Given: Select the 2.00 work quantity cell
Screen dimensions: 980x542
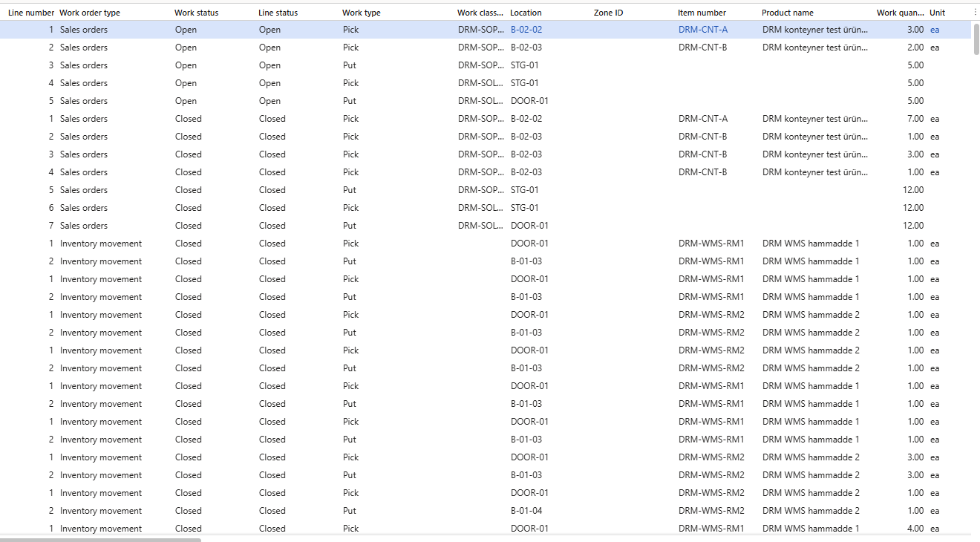Looking at the screenshot, I should (915, 48).
